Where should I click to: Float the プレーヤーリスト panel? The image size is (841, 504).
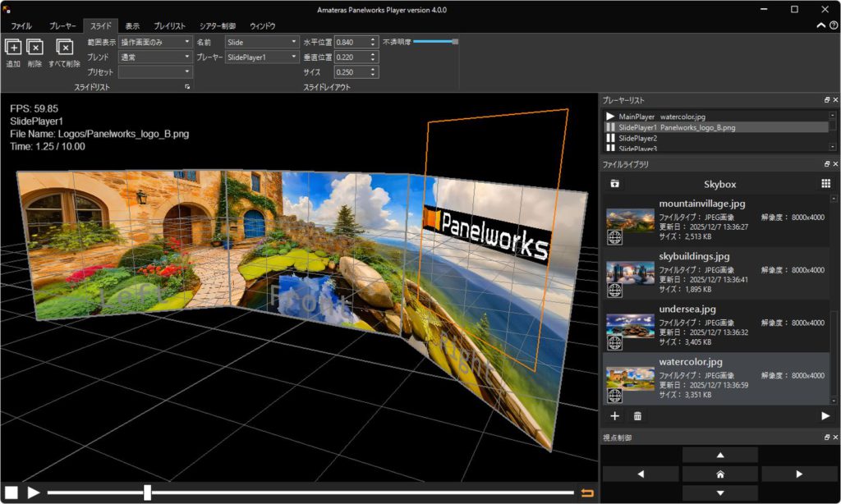coord(826,99)
